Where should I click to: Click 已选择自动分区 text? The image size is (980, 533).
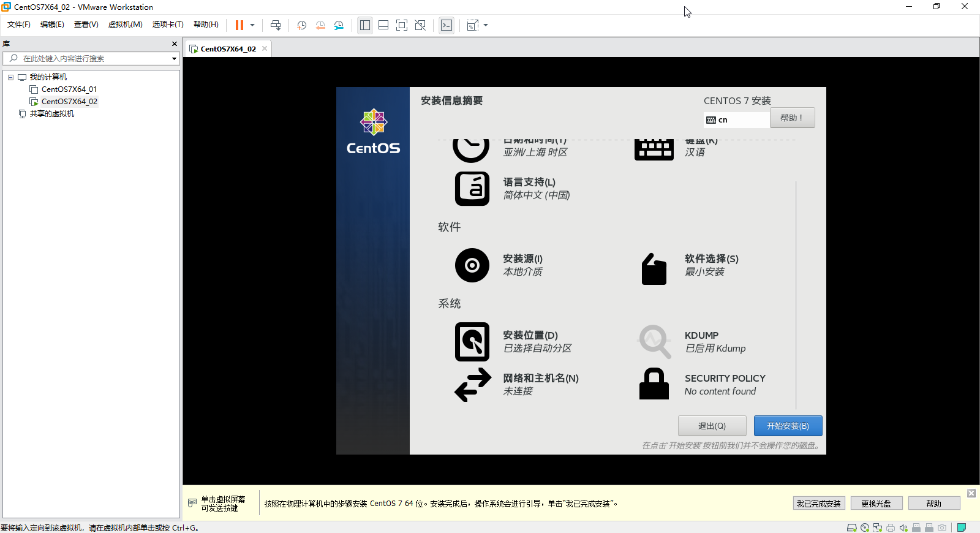537,349
